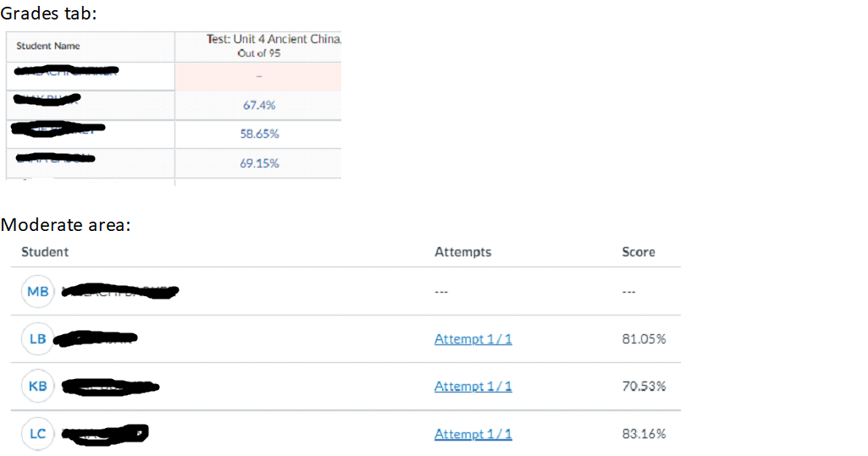Select the Test: Unit 4 Ancient China header

pos(258,46)
